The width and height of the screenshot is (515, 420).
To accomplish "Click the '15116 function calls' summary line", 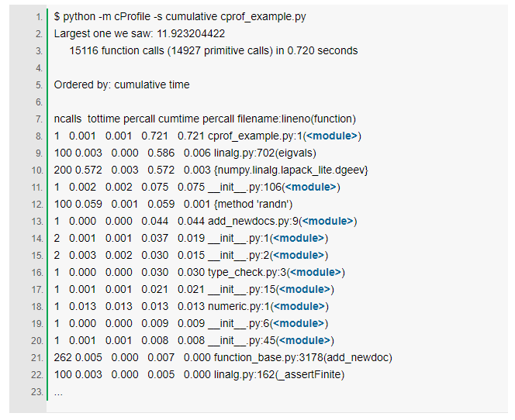I will [x=213, y=51].
